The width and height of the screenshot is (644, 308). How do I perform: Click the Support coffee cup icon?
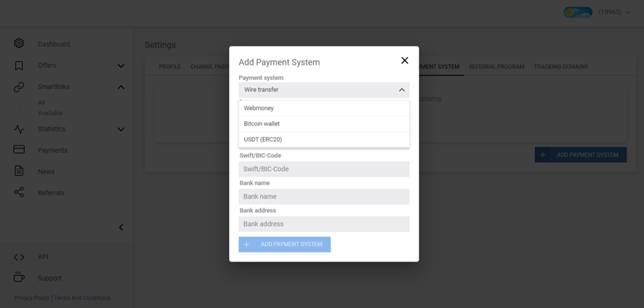pyautogui.click(x=19, y=278)
